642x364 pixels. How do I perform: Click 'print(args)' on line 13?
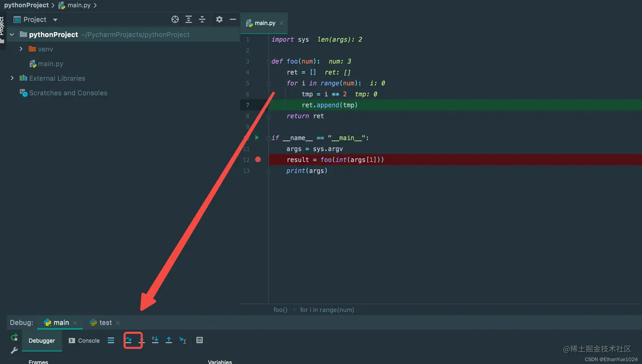pos(307,171)
